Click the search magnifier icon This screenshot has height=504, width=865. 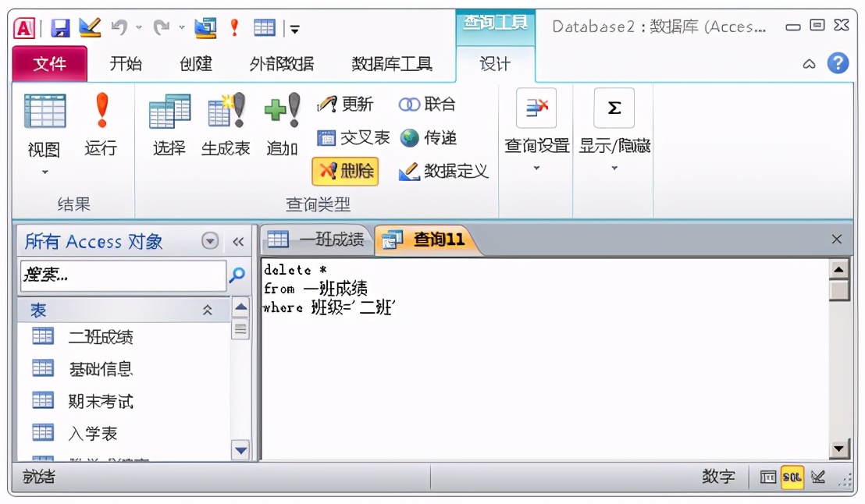pyautogui.click(x=237, y=274)
